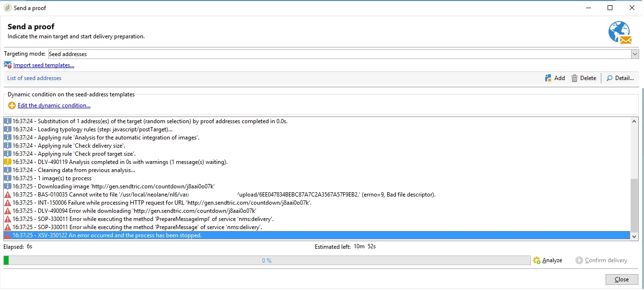Click the log list scrollbar up arrow
This screenshot has width=644, height=290.
635,121
